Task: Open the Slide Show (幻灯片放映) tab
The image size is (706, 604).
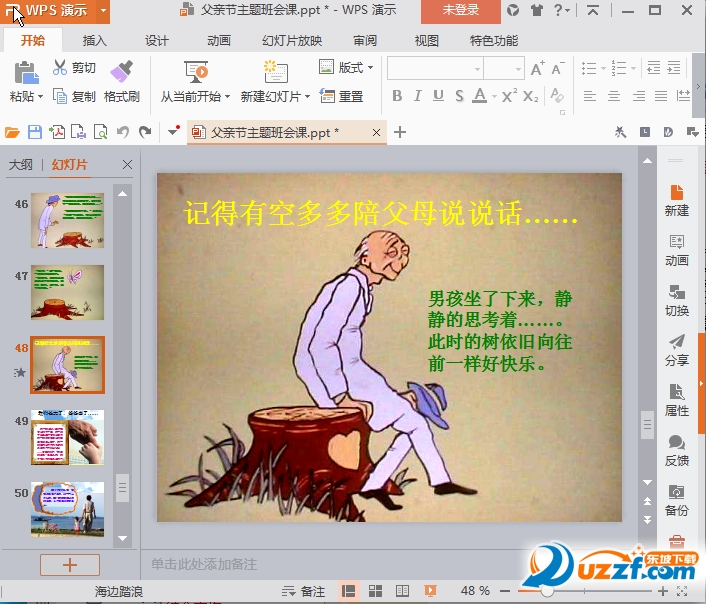Action: 292,41
